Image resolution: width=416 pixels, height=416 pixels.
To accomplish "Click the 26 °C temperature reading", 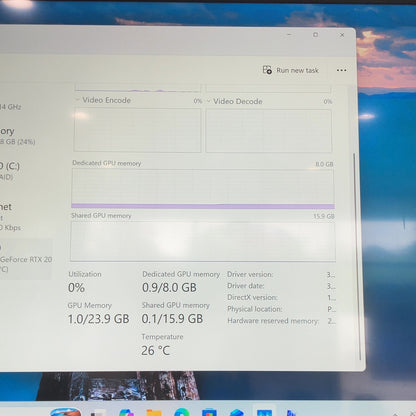I will (155, 350).
